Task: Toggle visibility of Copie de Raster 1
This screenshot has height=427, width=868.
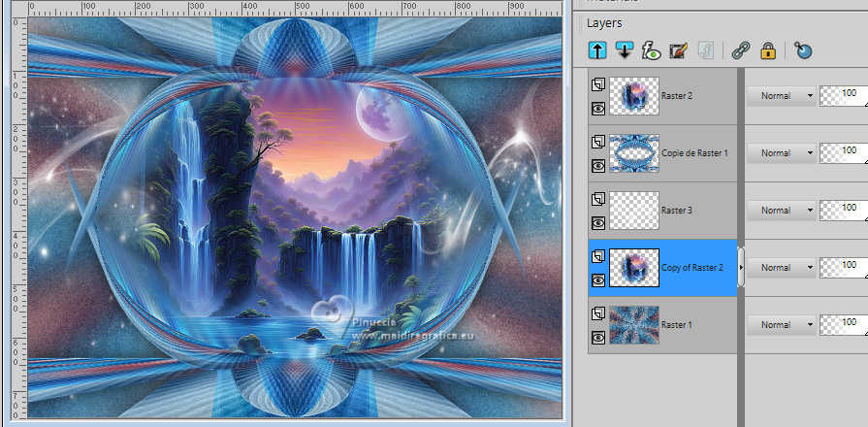Action: (x=597, y=166)
